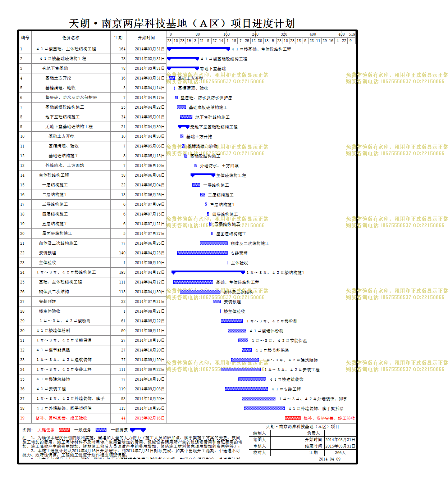Screen dimensions: 448x481
Task: Select task name 屋面层结构施工 in row 20
Action: click(x=57, y=233)
